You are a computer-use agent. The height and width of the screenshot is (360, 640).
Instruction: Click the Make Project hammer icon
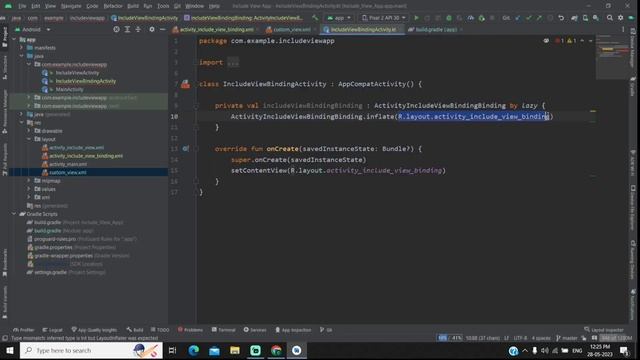(315, 18)
